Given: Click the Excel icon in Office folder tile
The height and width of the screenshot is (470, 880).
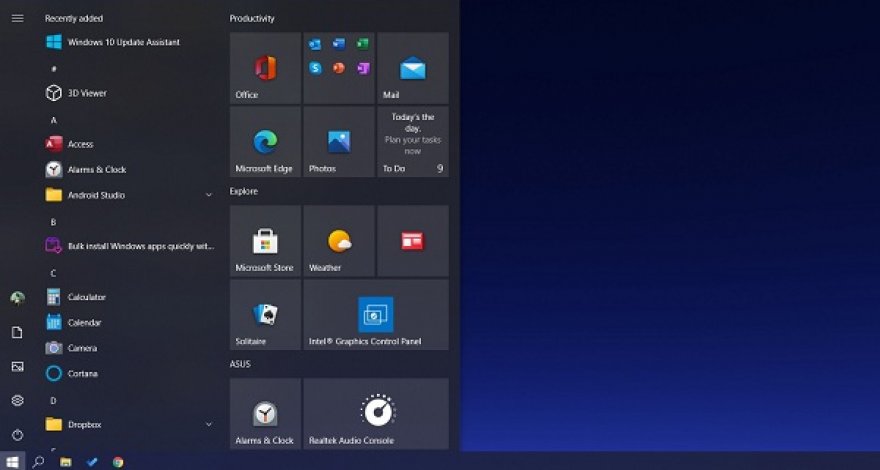Looking at the screenshot, I should (363, 44).
